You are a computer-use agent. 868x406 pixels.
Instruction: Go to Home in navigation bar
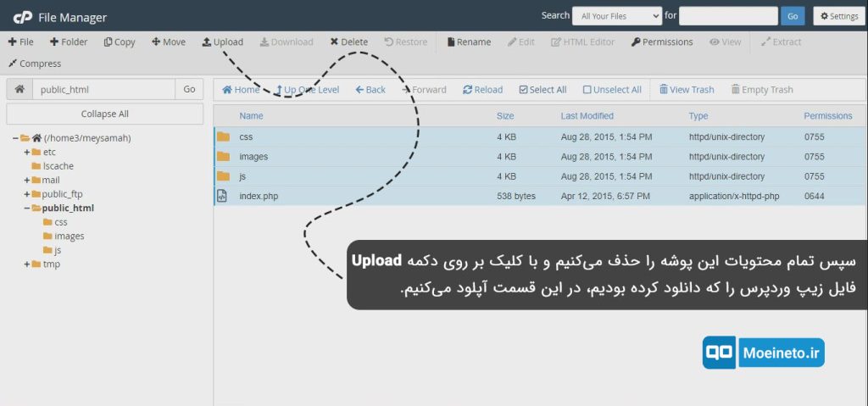point(241,90)
